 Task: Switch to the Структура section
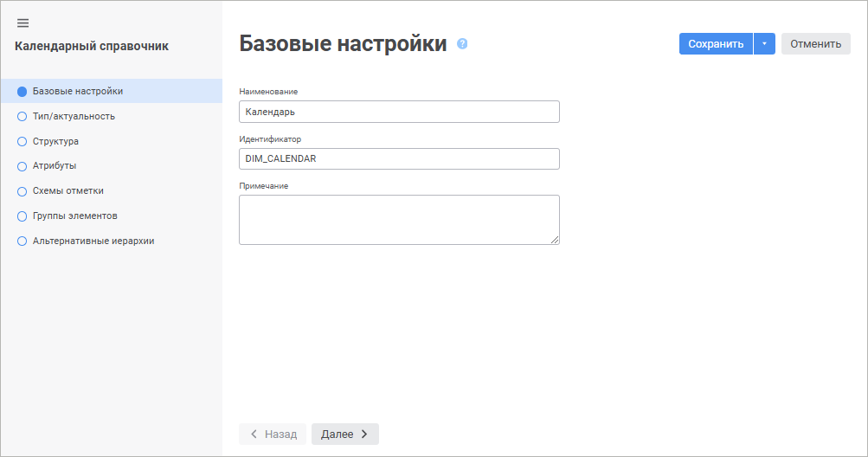[55, 141]
